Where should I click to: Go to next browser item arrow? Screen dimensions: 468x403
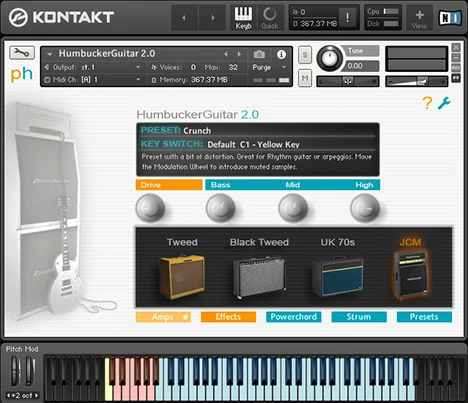[212, 18]
